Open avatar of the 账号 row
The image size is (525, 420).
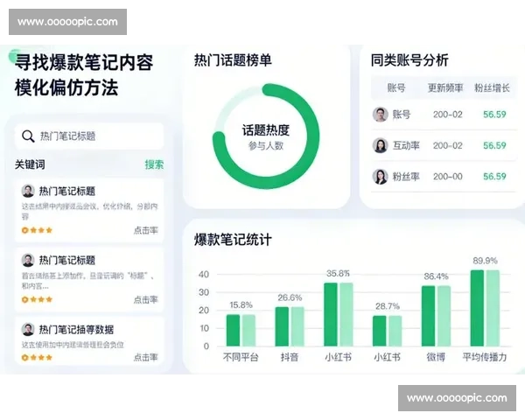[x=380, y=115]
